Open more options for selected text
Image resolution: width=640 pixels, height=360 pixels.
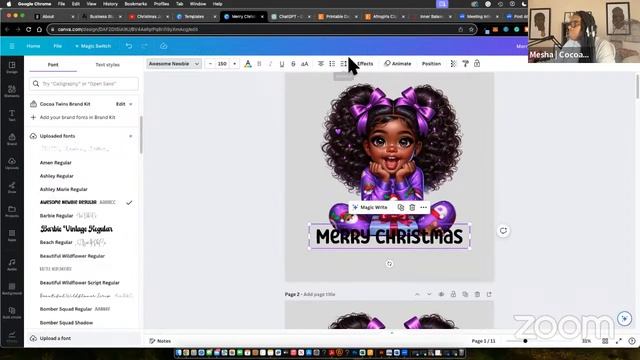424,207
